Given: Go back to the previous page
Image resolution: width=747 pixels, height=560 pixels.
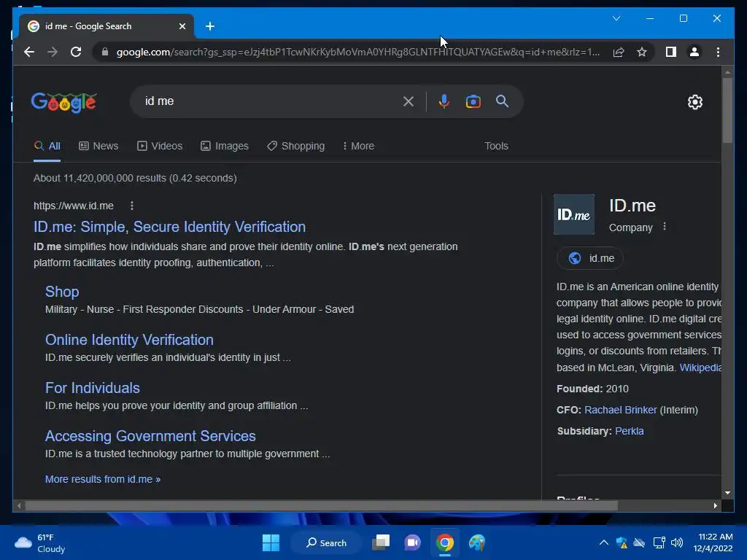Looking at the screenshot, I should [x=29, y=52].
